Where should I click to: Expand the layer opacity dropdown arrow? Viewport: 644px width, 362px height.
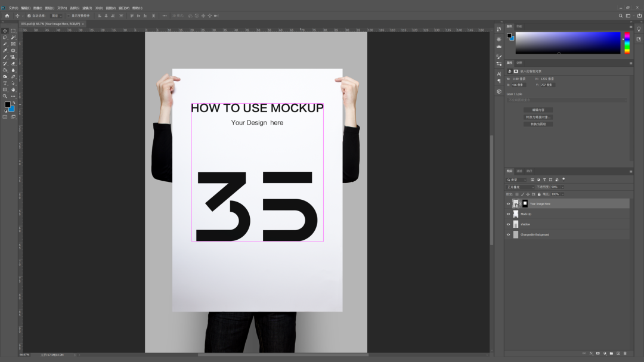point(562,187)
